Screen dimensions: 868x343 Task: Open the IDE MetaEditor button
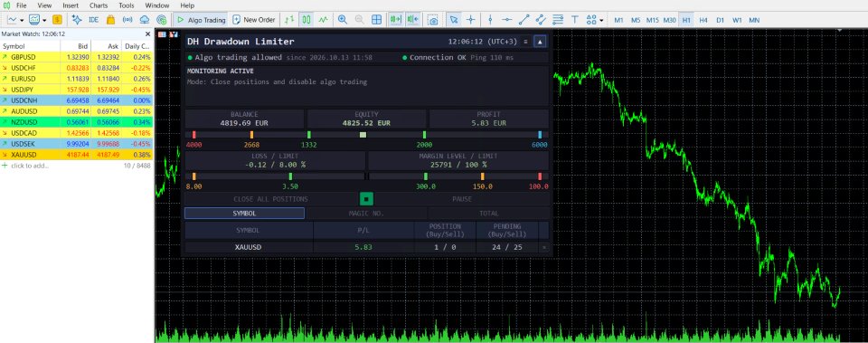tap(93, 20)
